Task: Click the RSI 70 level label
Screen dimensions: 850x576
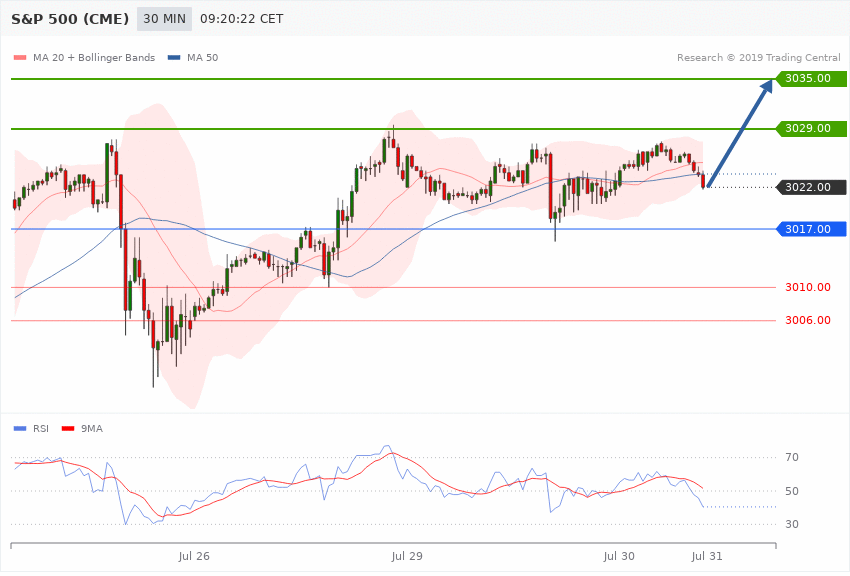Action: point(792,457)
